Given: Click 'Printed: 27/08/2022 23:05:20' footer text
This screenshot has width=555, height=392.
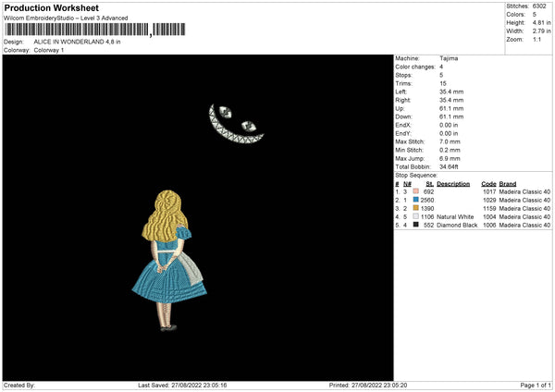Looking at the screenshot, I should tap(368, 386).
